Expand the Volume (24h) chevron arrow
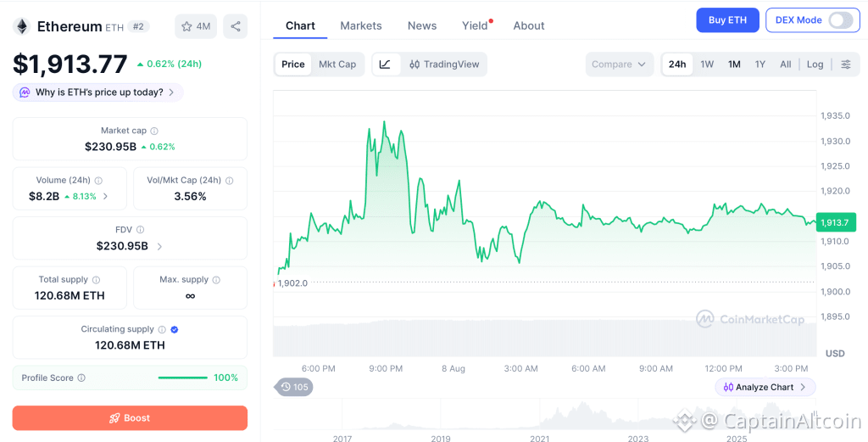The height and width of the screenshot is (442, 868). 106,196
